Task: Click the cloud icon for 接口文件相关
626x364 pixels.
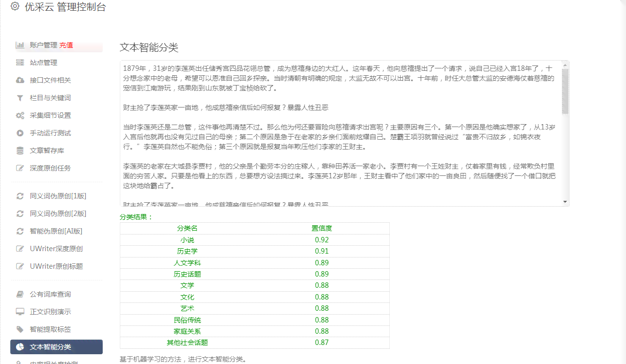Action: (x=20, y=80)
